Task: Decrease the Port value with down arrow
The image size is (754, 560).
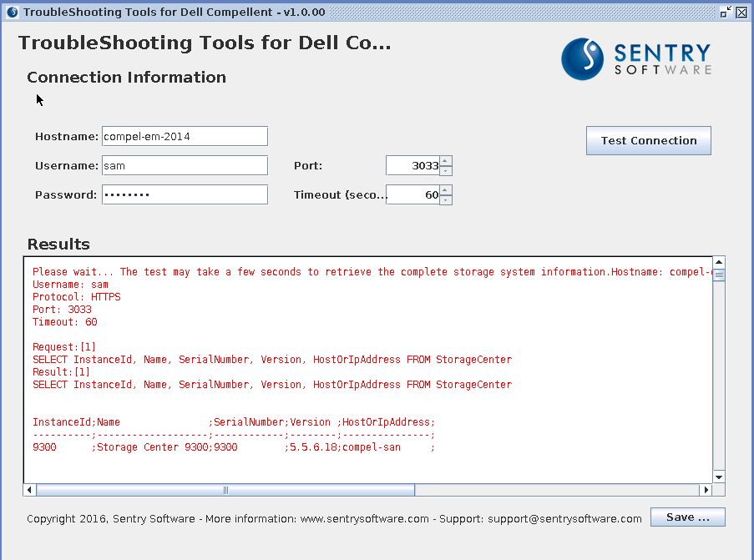Action: tap(446, 171)
